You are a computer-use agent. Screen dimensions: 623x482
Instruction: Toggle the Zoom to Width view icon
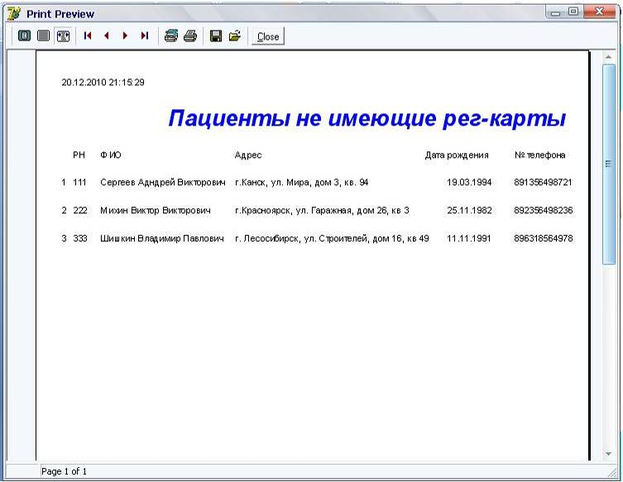(63, 36)
